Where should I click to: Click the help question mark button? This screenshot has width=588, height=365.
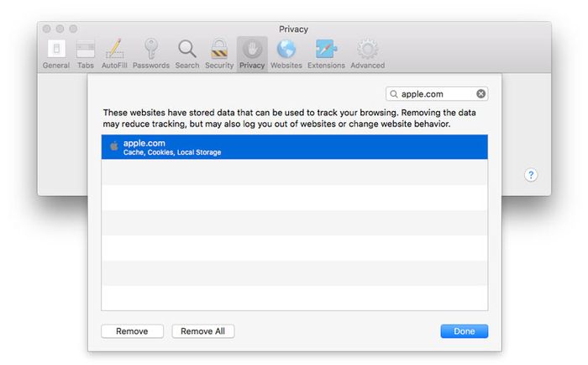(x=531, y=175)
